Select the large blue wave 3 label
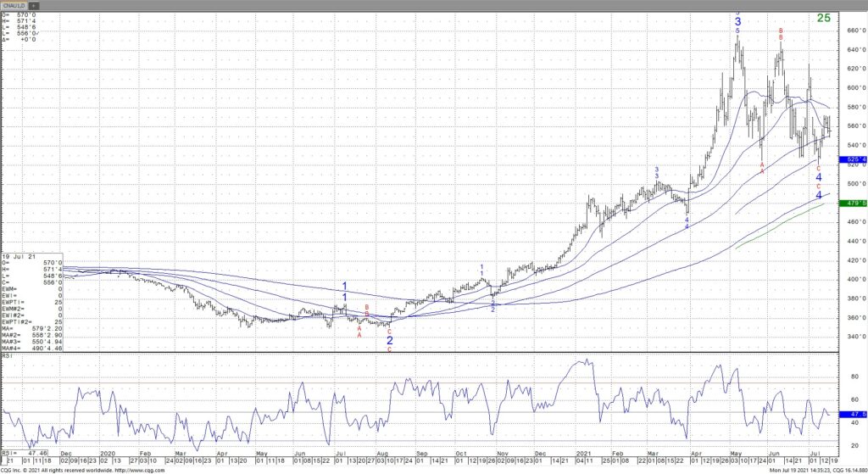This screenshot has width=868, height=474. click(x=737, y=21)
